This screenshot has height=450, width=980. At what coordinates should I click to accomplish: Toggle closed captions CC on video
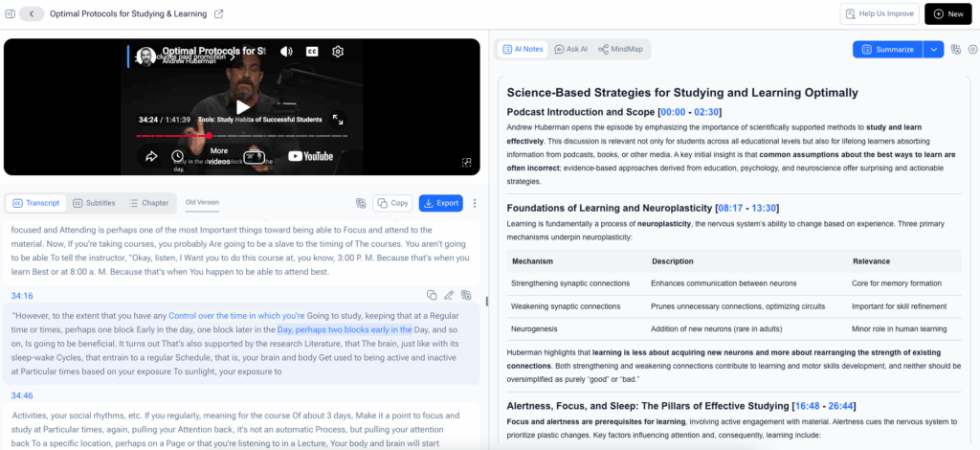(313, 52)
